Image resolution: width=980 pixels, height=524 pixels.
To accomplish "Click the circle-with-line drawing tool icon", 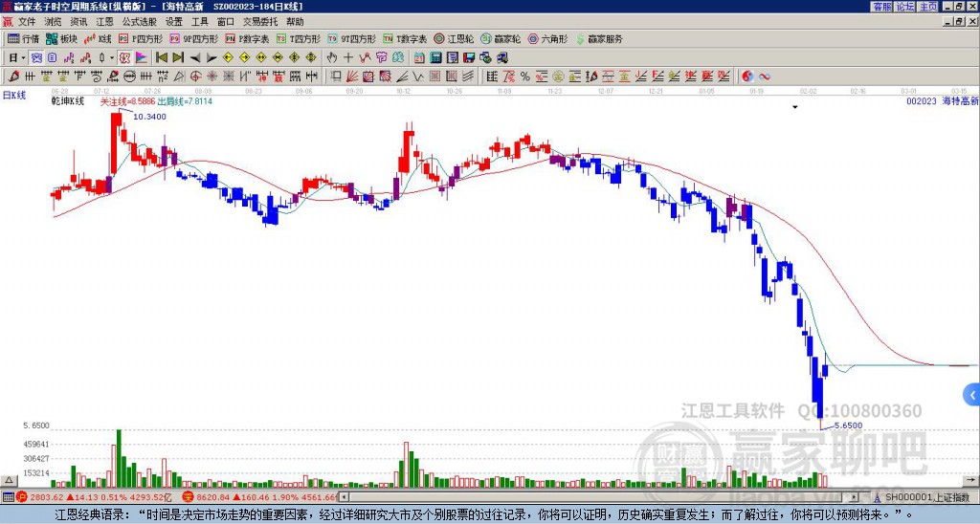I will (129, 76).
